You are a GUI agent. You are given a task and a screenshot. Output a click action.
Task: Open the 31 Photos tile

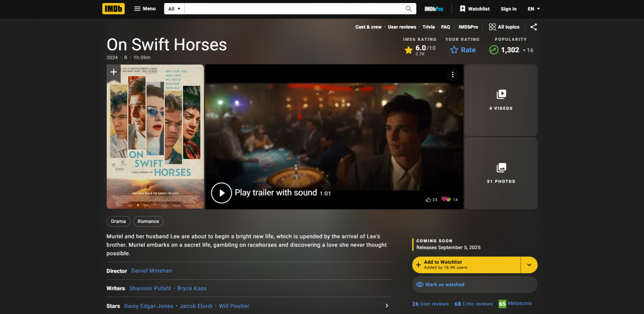[x=501, y=173]
